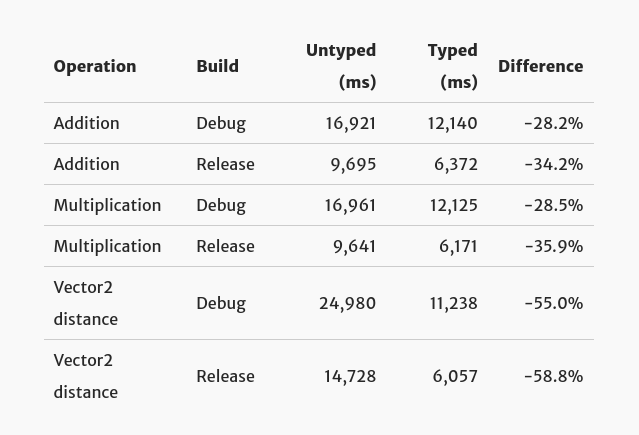Click the 6,057 typed value
This screenshot has width=639, height=435.
[455, 376]
